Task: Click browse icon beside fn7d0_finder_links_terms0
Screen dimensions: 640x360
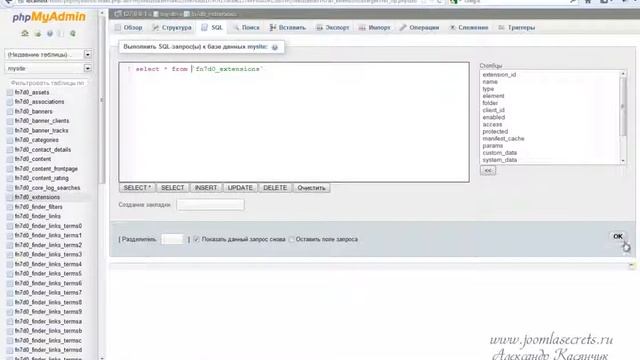Action: 10,226
